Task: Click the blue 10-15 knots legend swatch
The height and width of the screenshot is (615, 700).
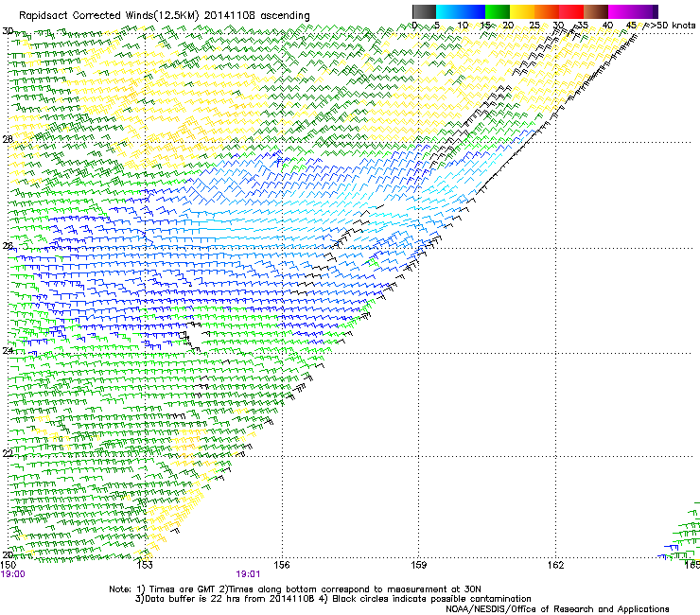Action: (x=473, y=11)
